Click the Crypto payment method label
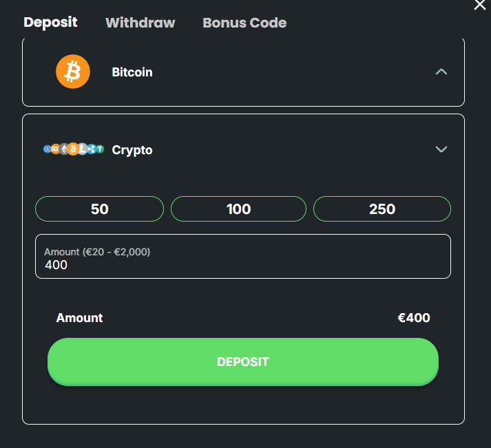 (132, 150)
